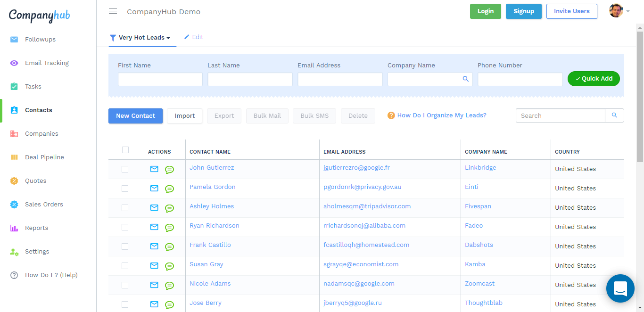Image resolution: width=644 pixels, height=312 pixels.
Task: Send SMS to John Gutierrez via chat icon
Action: click(x=169, y=170)
